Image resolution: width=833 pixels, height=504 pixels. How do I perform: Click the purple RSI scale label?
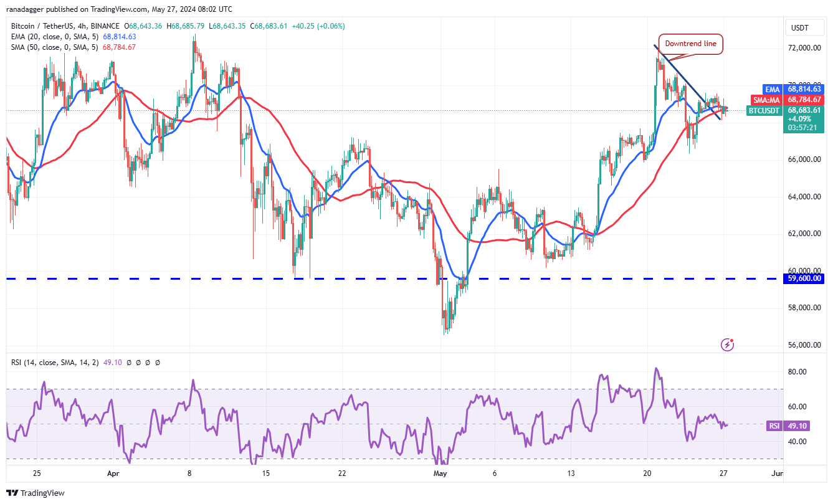[x=773, y=426]
